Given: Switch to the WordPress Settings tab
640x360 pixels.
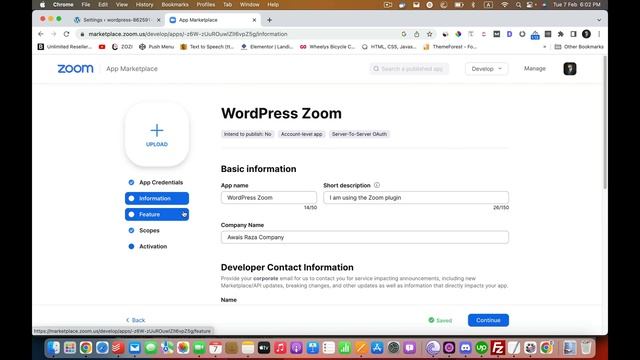Looking at the screenshot, I should [116, 20].
